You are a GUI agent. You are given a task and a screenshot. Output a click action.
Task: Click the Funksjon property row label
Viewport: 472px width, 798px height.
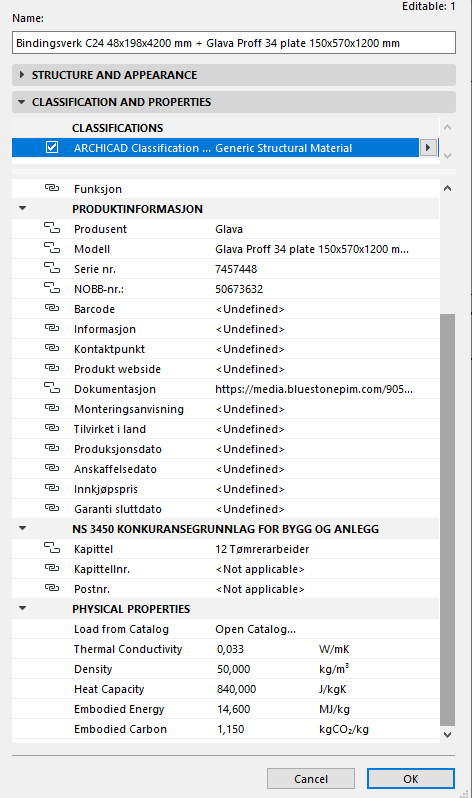(x=98, y=189)
